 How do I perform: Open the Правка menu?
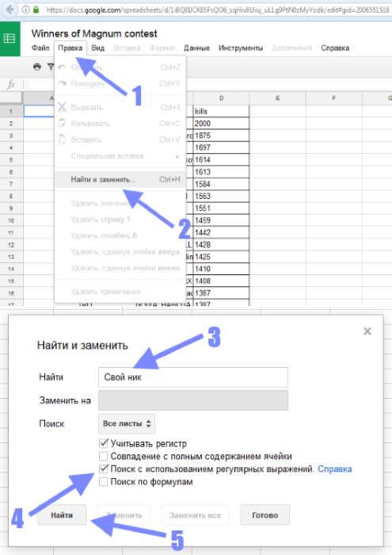click(x=70, y=48)
